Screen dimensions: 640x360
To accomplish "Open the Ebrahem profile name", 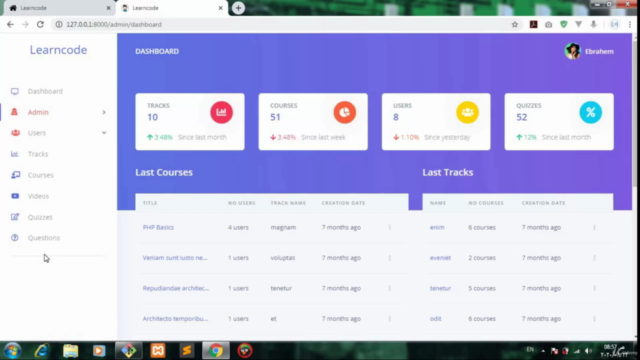I will pyautogui.click(x=599, y=51).
